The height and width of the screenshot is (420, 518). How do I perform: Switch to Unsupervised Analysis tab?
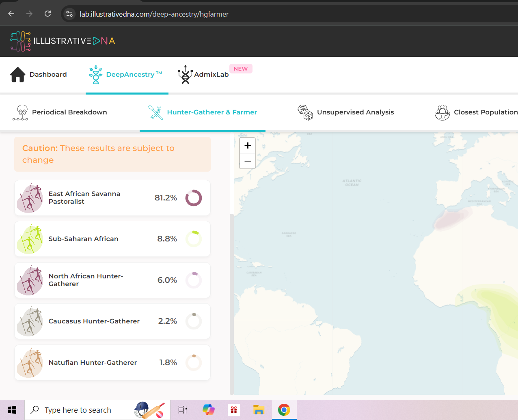pyautogui.click(x=346, y=112)
